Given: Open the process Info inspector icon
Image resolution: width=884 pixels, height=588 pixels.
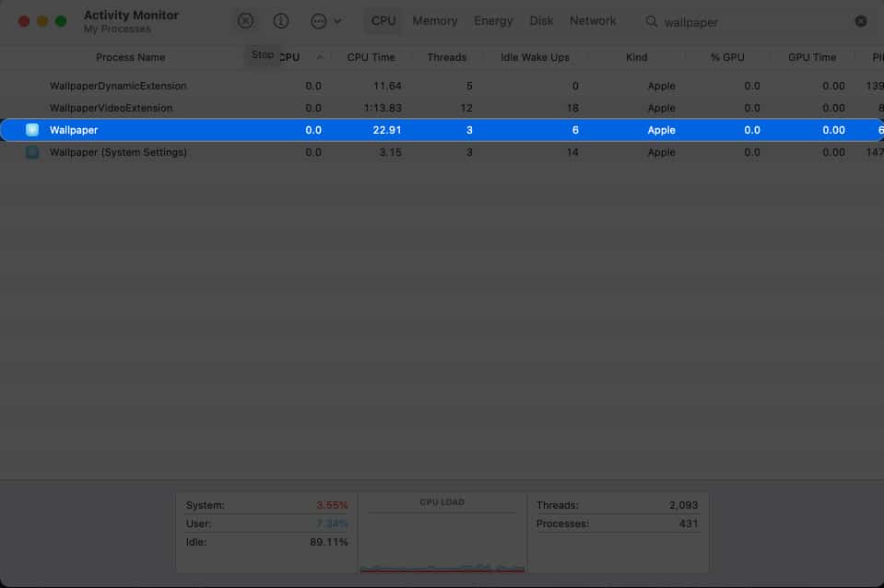Looking at the screenshot, I should coord(281,21).
